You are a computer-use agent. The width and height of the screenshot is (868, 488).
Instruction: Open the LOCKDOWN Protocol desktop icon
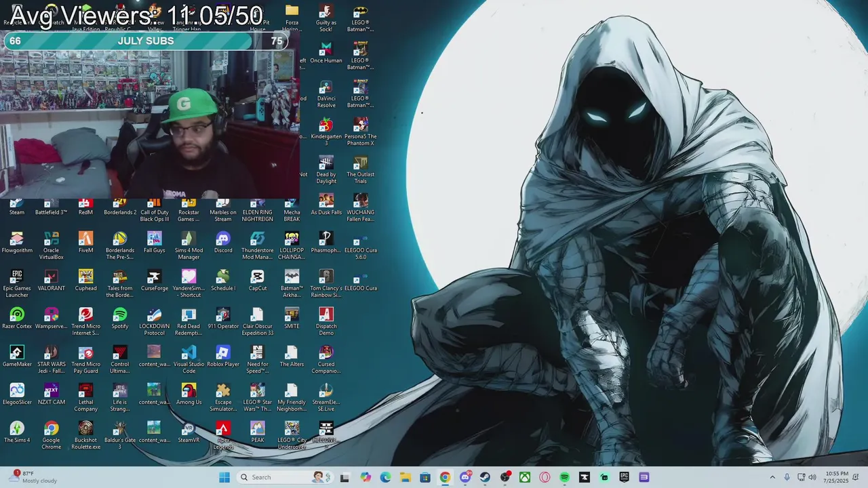[155, 322]
